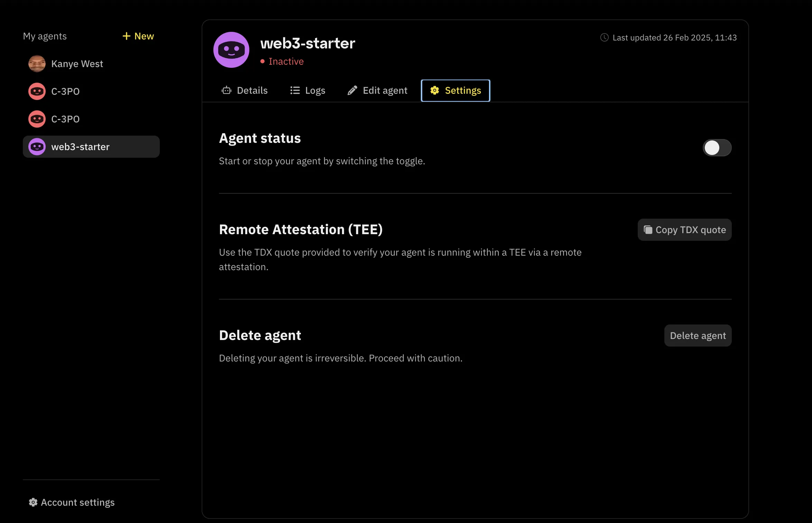Click the Copy TDX quote button

pyautogui.click(x=684, y=230)
